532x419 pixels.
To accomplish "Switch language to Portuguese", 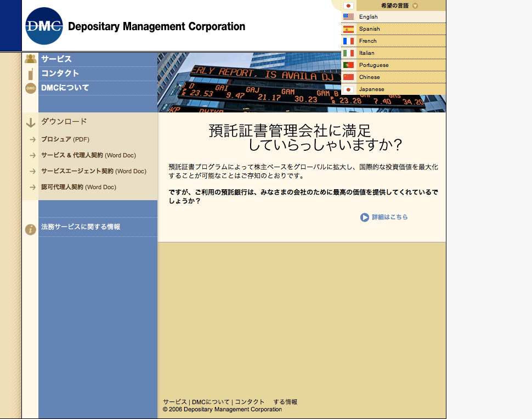I will (373, 65).
